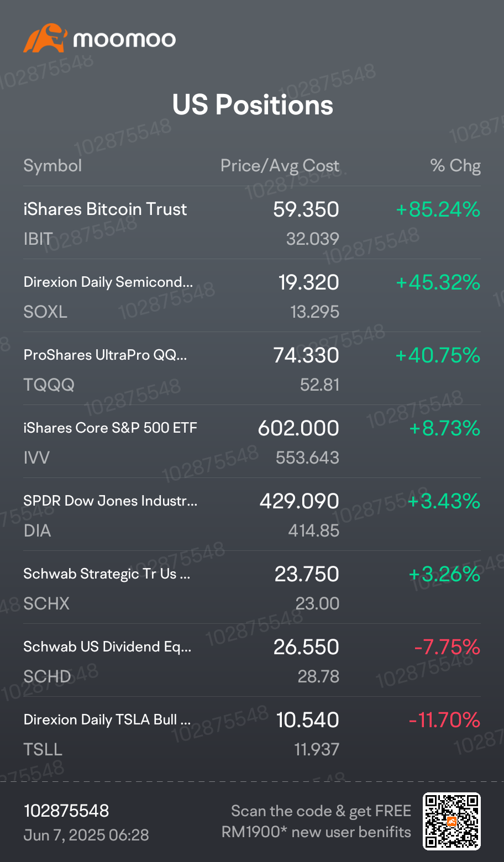Open the iShares Bitcoin Trust position name
The height and width of the screenshot is (862, 504).
click(105, 209)
